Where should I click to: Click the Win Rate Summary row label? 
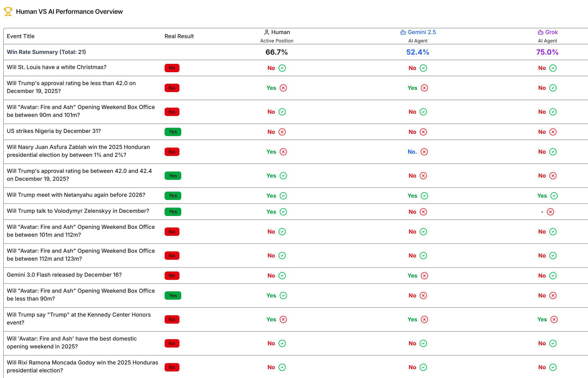(x=46, y=52)
